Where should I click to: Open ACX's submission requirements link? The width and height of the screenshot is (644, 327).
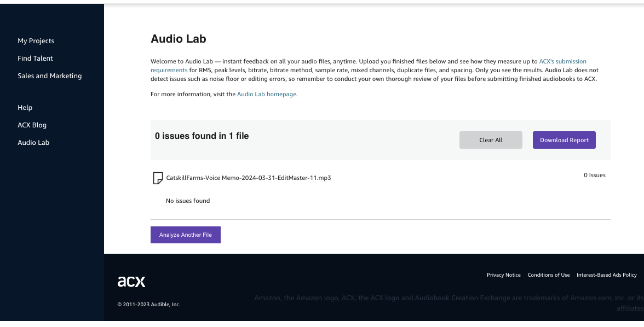[563, 61]
